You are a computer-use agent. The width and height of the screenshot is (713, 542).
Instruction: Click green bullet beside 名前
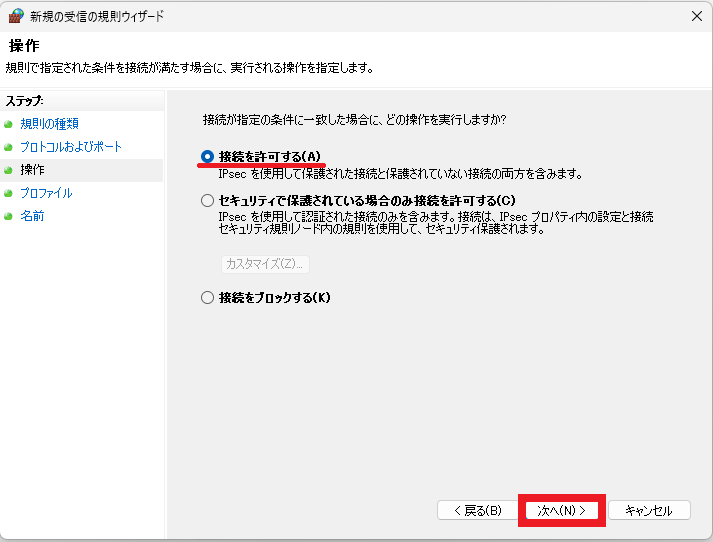tap(8, 216)
